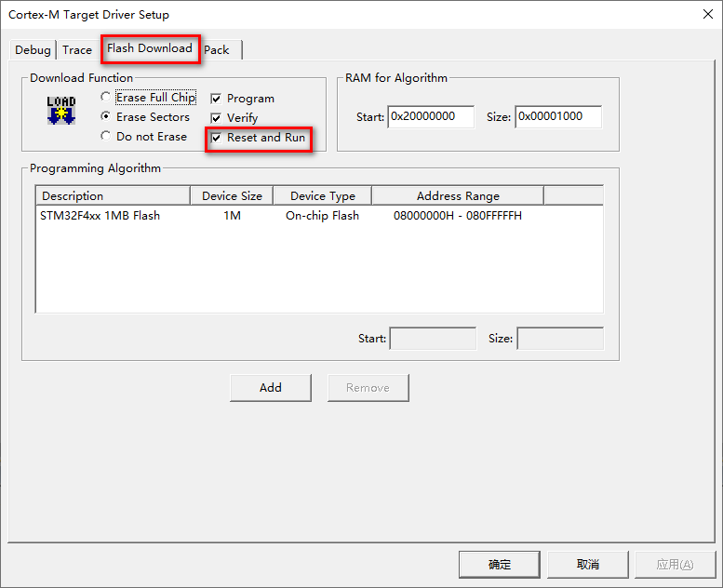Go to the Pack tab

tap(216, 50)
